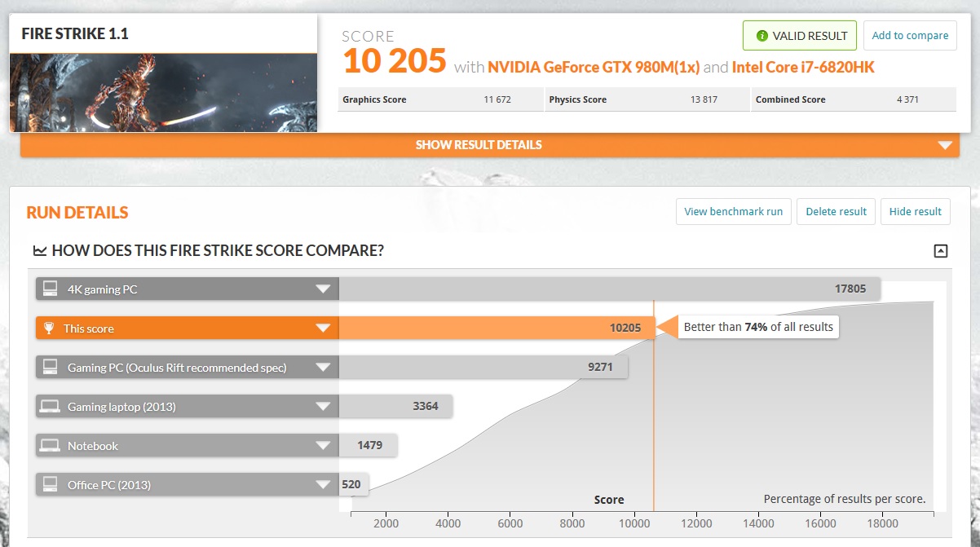Click the 10000 label on the chart axis

click(634, 524)
